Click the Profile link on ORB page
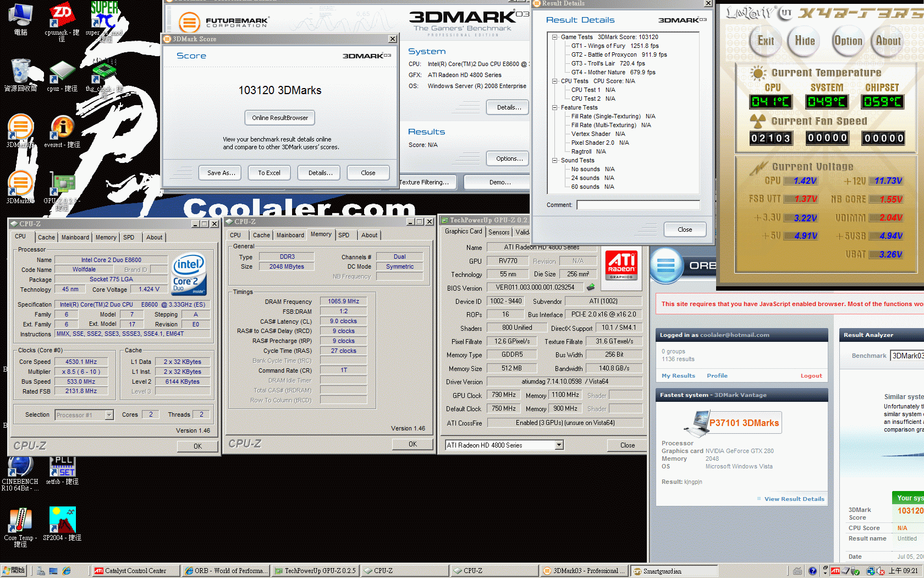The width and height of the screenshot is (924, 578). point(717,375)
